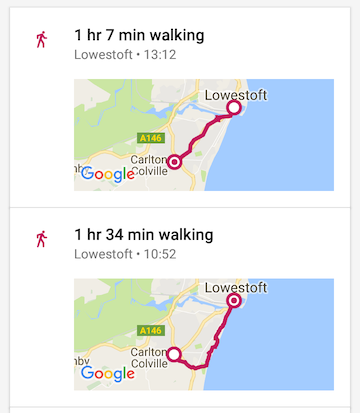Click the walking icon for the 10:52 trip
The width and height of the screenshot is (360, 413).
pos(41,239)
